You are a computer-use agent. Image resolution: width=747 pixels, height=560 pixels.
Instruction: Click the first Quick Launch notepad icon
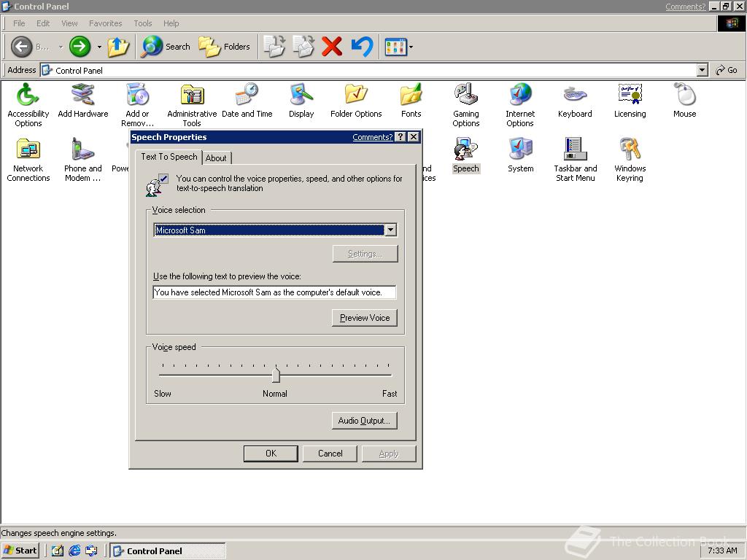[x=58, y=551]
